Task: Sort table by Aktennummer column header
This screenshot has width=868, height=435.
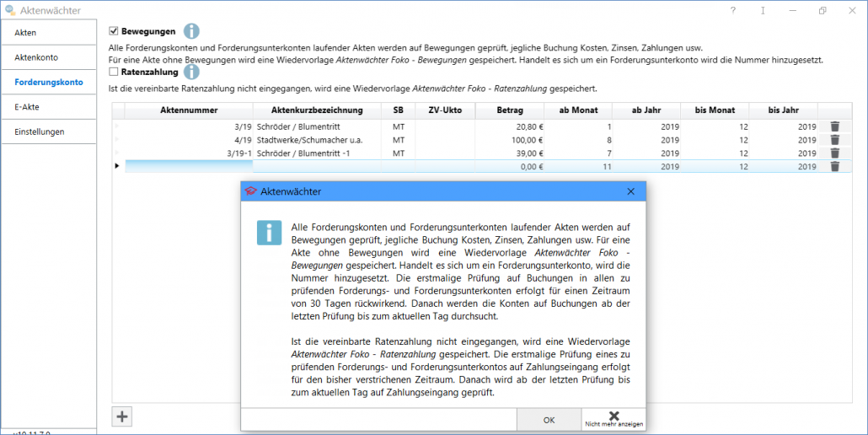Action: [189, 110]
